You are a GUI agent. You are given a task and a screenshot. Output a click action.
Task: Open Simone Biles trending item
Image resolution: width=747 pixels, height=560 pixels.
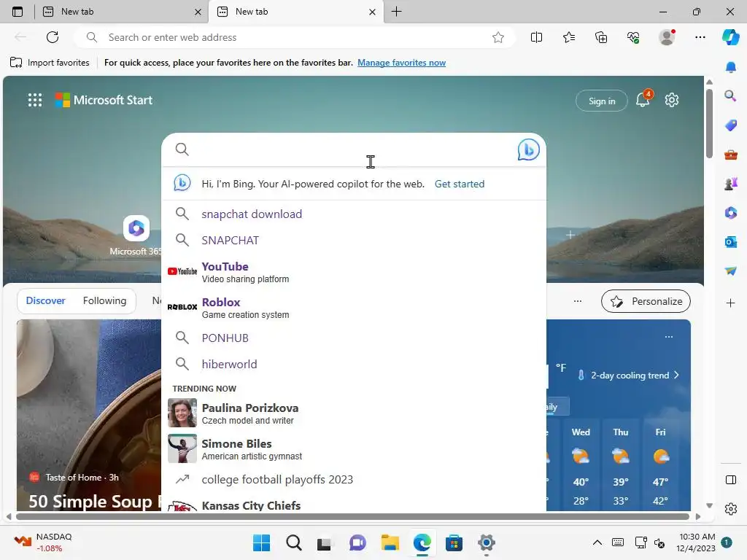(354, 449)
